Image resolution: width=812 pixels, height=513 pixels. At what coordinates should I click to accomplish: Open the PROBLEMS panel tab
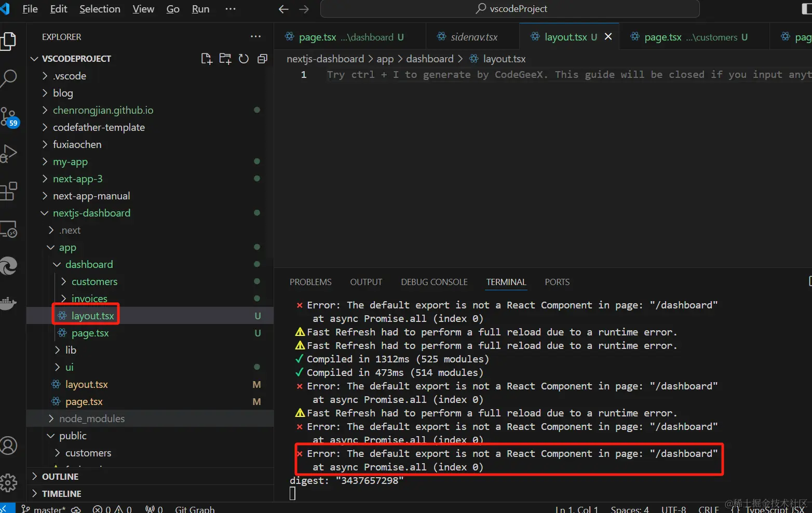pyautogui.click(x=310, y=282)
